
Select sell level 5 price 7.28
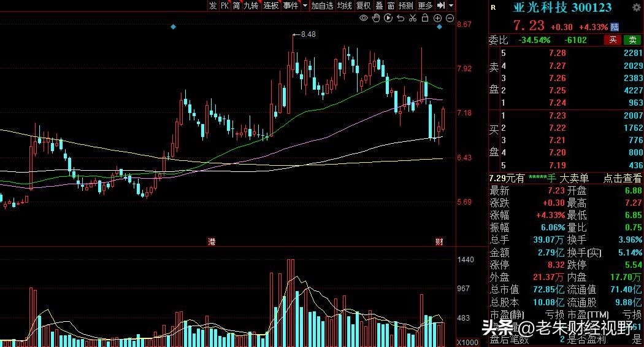point(558,53)
